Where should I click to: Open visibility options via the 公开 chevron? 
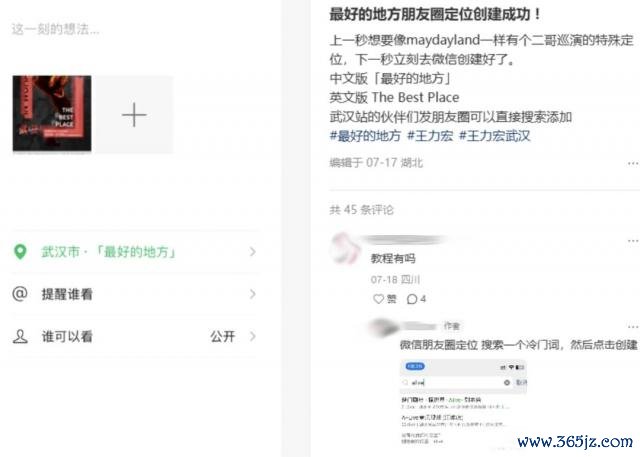coord(253,336)
